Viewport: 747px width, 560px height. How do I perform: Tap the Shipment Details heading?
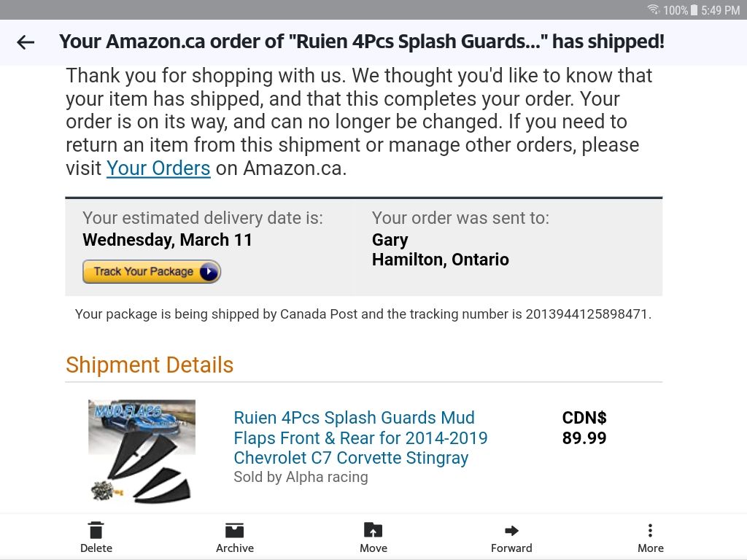150,365
